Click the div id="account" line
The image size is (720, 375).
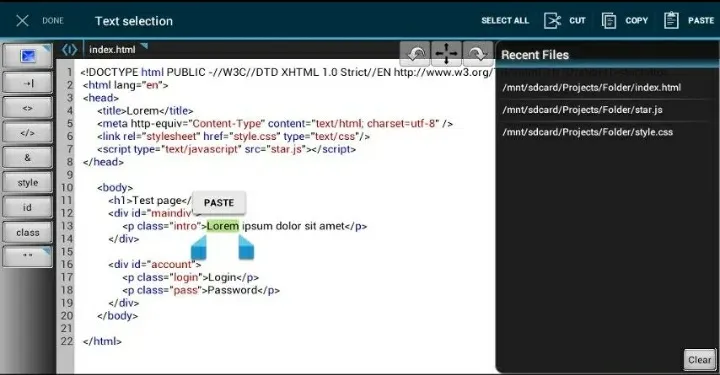pyautogui.click(x=155, y=264)
